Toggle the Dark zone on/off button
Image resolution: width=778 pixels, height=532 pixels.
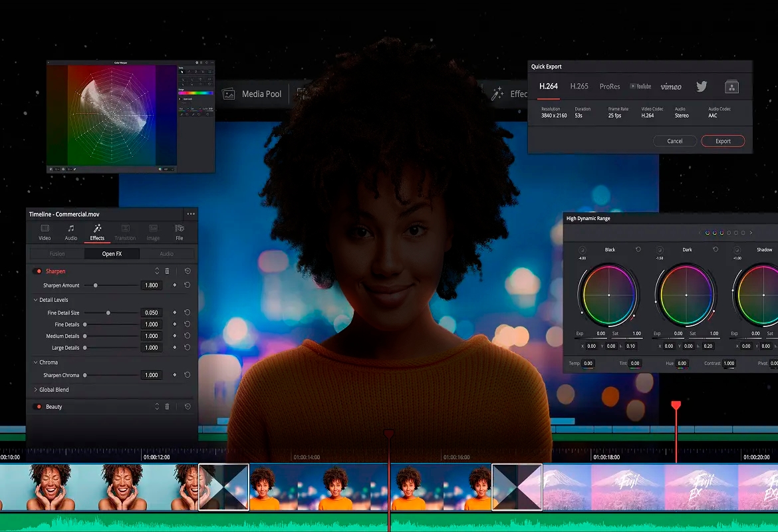tap(660, 249)
